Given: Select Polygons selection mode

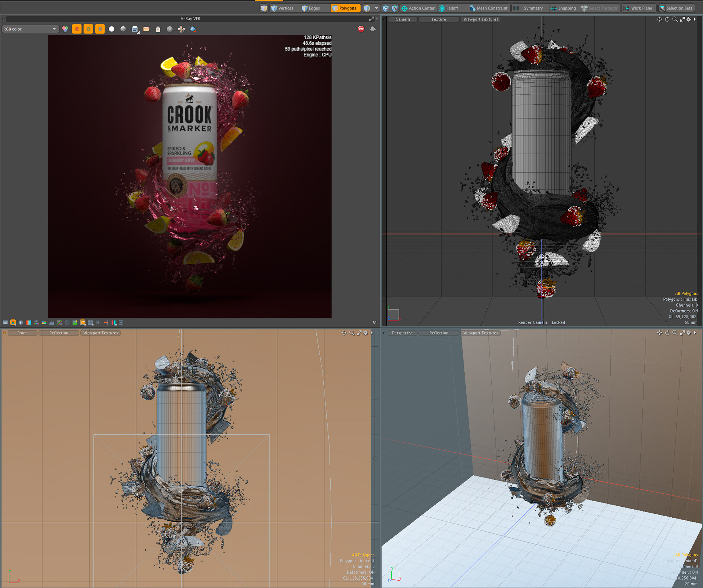Looking at the screenshot, I should [x=345, y=8].
